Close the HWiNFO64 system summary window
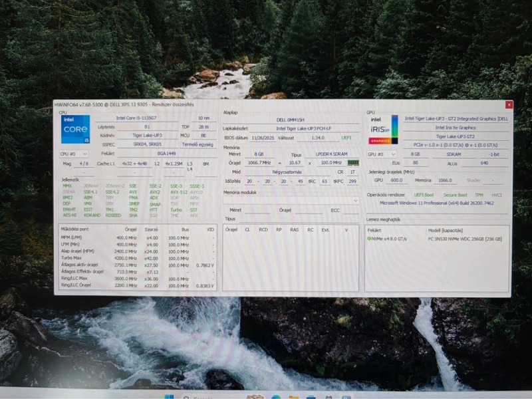The height and width of the screenshot is (399, 532). click(509, 105)
